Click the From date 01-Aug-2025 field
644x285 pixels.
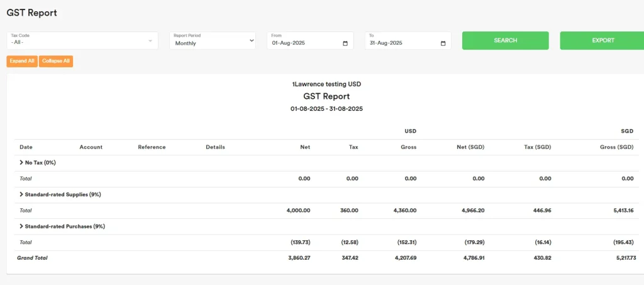(310, 41)
